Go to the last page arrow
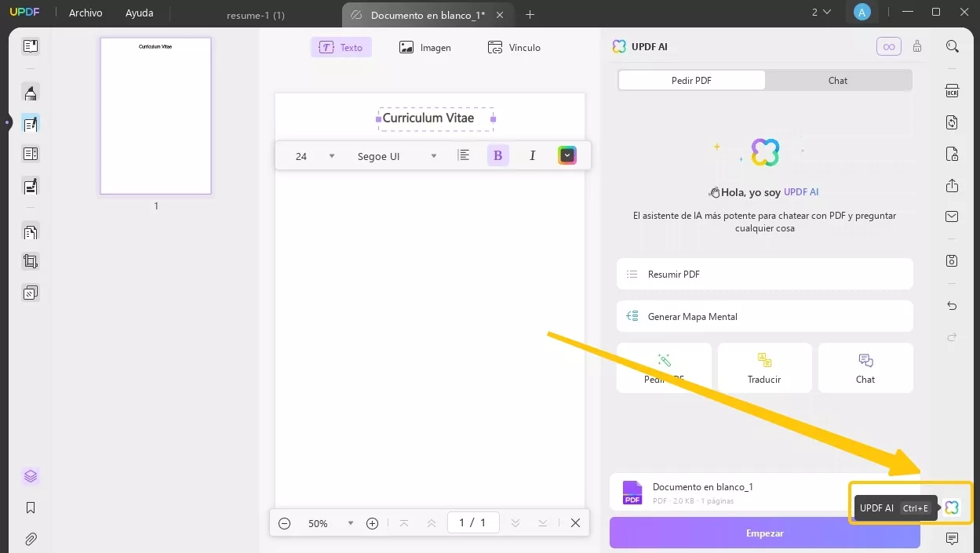 coord(542,523)
